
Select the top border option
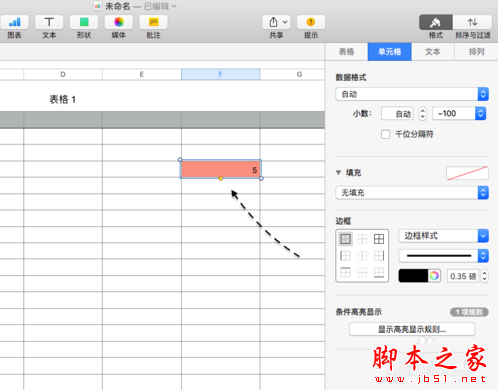pos(345,272)
